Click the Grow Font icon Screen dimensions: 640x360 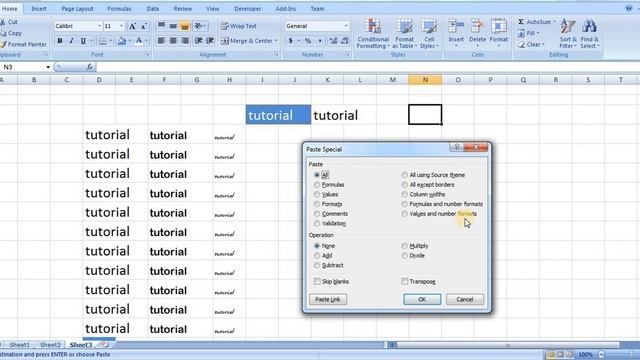tap(132, 26)
